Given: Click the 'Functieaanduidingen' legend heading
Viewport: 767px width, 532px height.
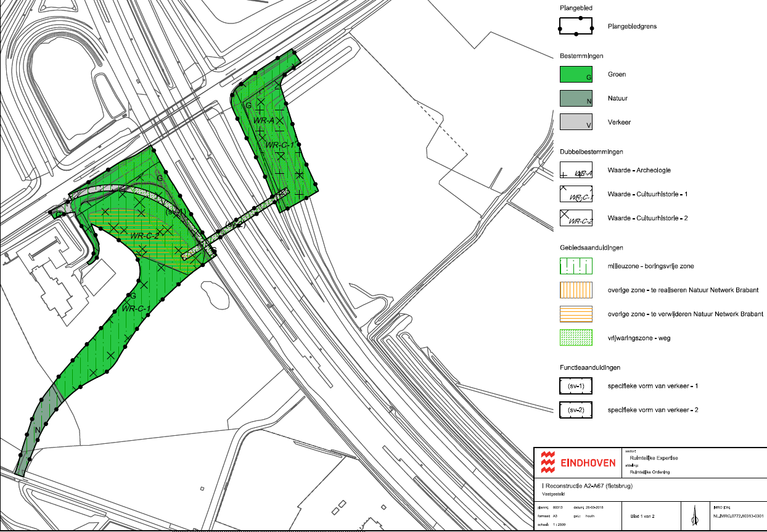Looking at the screenshot, I should tap(590, 367).
